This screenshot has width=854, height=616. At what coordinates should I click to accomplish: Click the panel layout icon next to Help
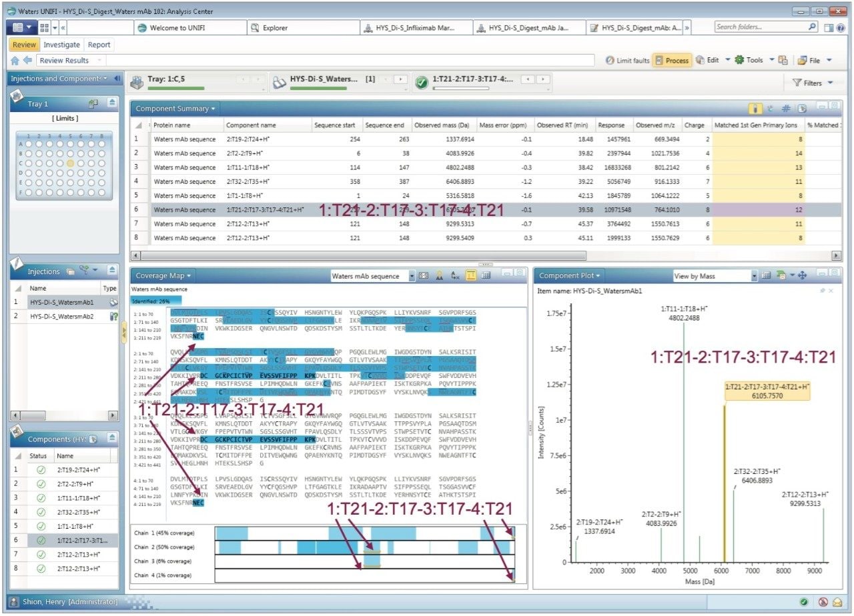tap(828, 27)
